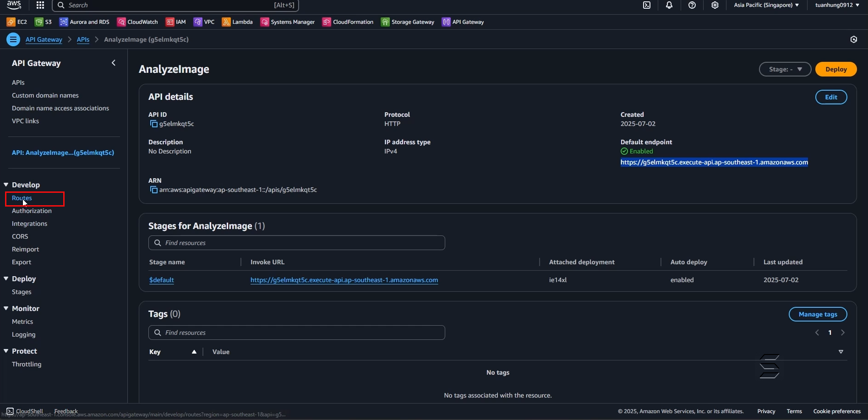868x420 pixels.
Task: Open the hexagon info icon at top right
Action: 854,39
